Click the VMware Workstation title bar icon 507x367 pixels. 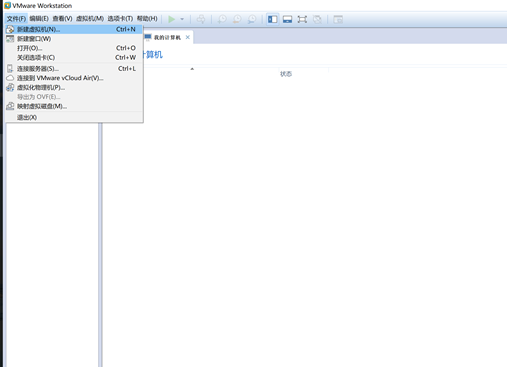coord(7,6)
